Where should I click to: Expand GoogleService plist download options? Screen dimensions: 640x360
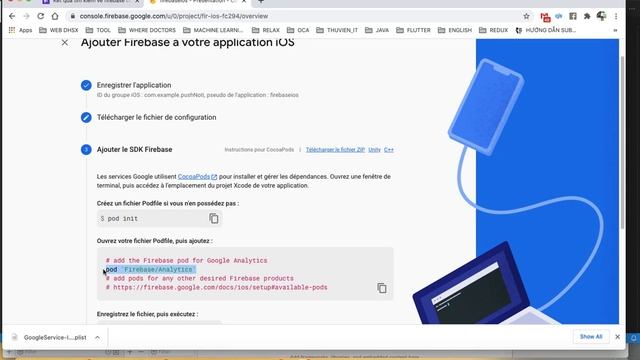[x=98, y=338]
